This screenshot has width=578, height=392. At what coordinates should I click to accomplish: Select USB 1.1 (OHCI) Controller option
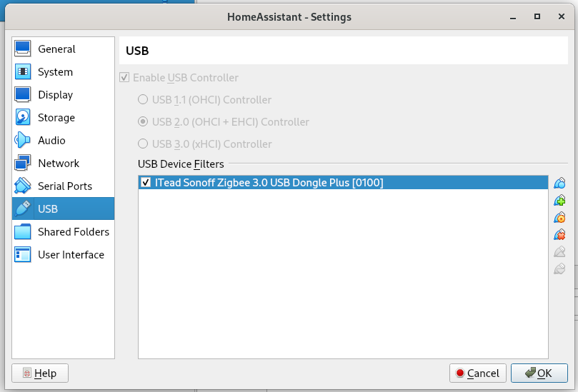coord(143,100)
